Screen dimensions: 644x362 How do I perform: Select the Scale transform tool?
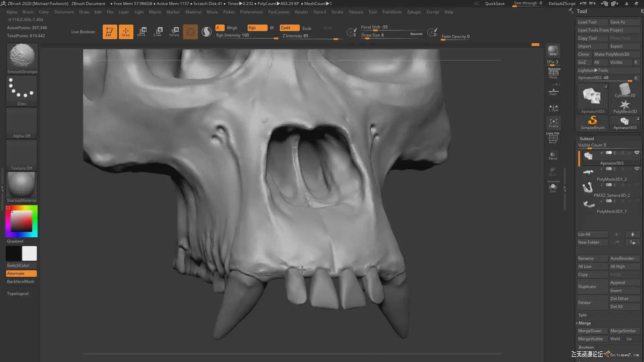[158, 32]
